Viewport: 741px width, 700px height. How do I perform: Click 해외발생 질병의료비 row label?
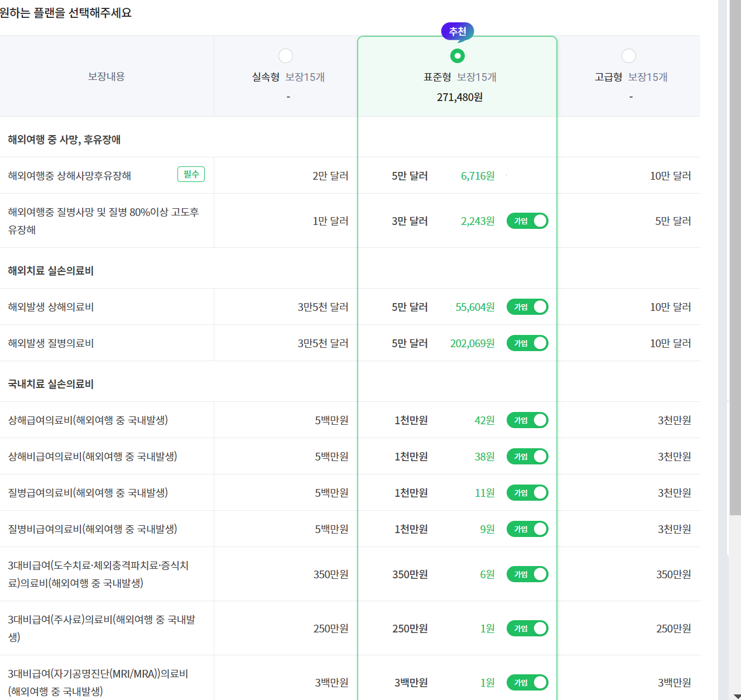[x=51, y=343]
